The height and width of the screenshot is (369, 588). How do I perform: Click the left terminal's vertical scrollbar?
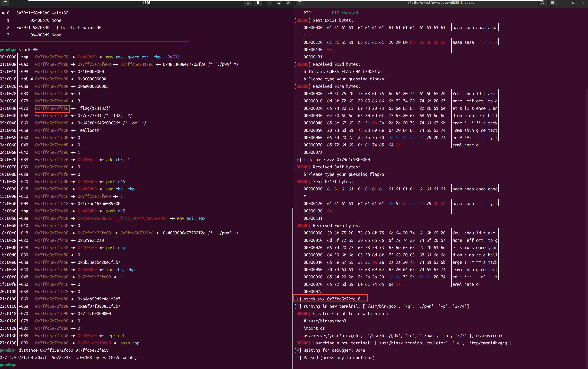pyautogui.click(x=292, y=288)
